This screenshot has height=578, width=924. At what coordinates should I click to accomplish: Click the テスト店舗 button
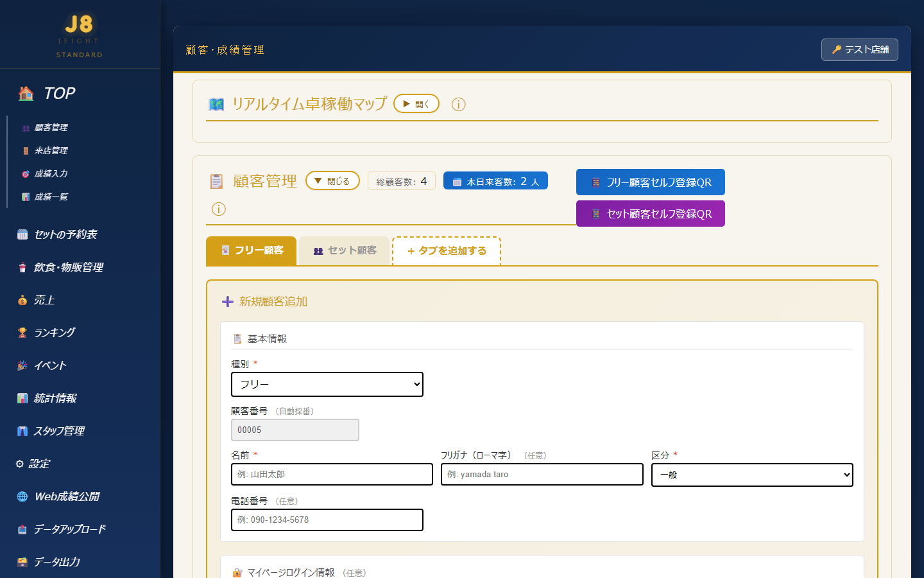860,49
